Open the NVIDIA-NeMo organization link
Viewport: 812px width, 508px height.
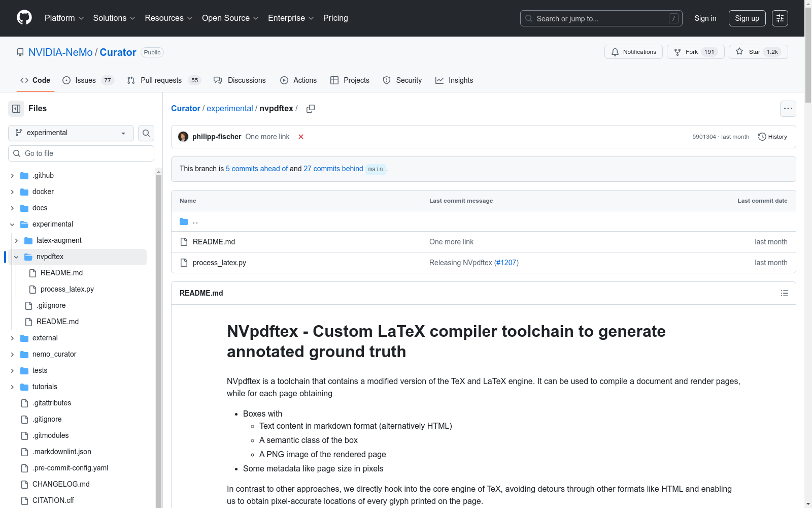pyautogui.click(x=60, y=52)
